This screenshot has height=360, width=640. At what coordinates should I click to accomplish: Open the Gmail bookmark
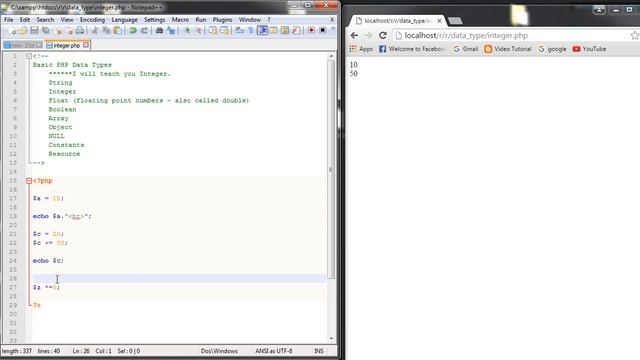coord(465,49)
